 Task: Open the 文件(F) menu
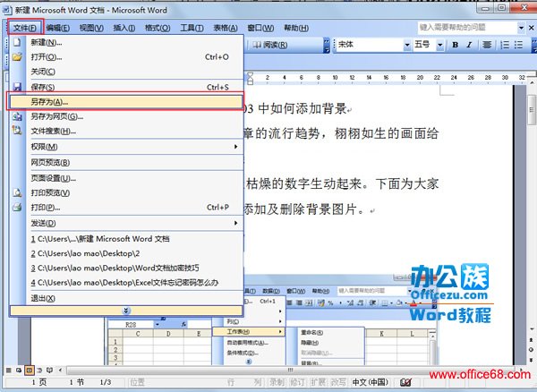(x=25, y=28)
